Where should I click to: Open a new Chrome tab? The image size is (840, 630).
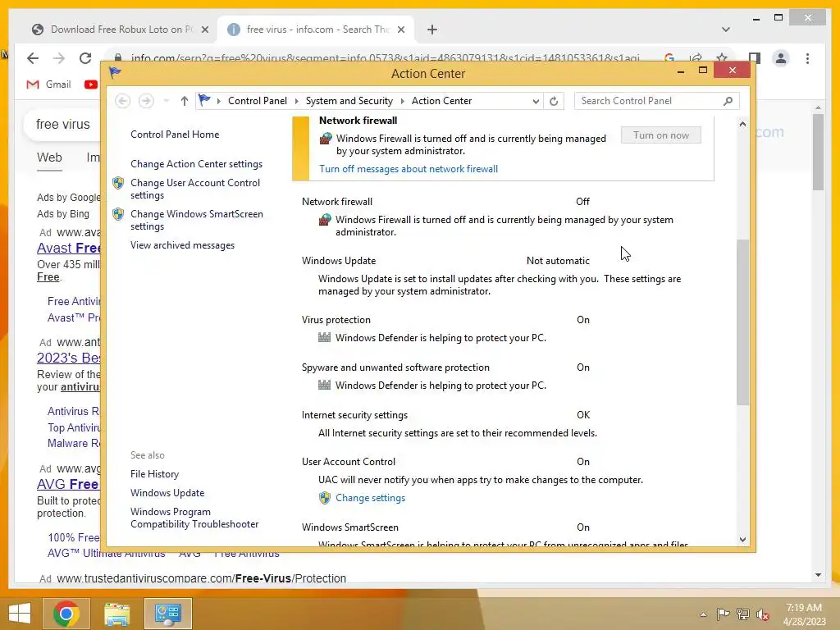(x=432, y=30)
